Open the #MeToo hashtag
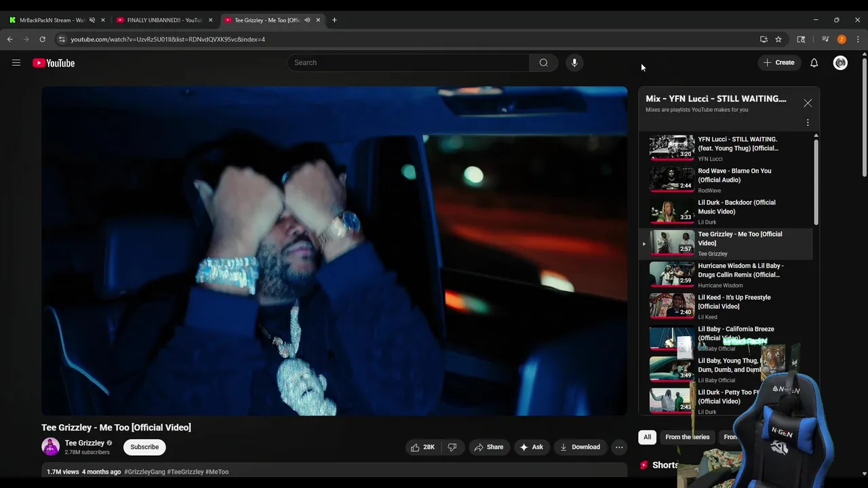Screen dimensions: 868x488 coord(217,472)
